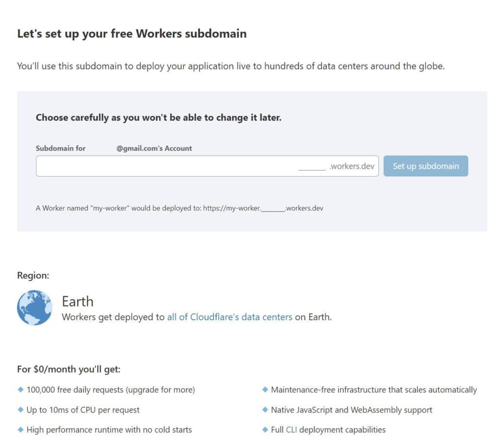Select the Earth region title
Image resolution: width=498 pixels, height=448 pixels.
(x=78, y=301)
